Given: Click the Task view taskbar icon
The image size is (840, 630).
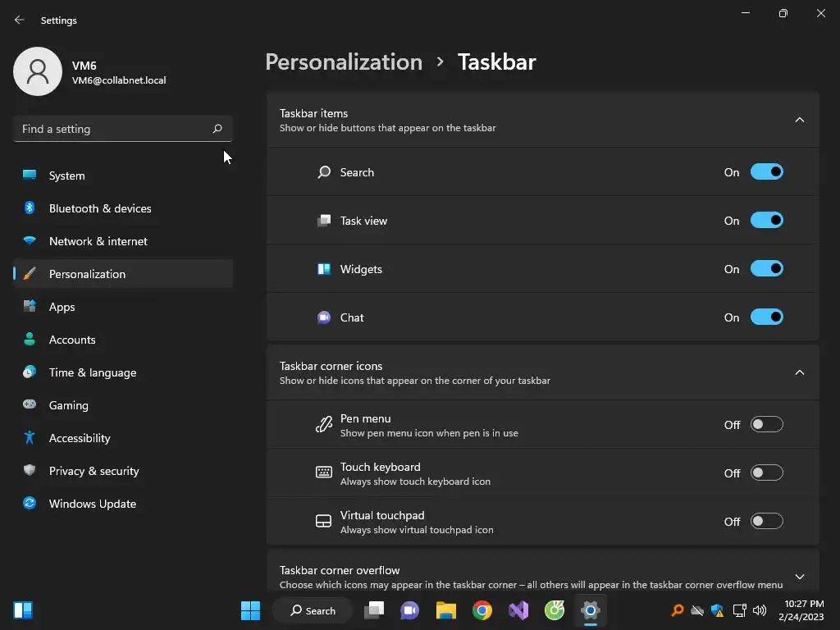Looking at the screenshot, I should [x=374, y=610].
